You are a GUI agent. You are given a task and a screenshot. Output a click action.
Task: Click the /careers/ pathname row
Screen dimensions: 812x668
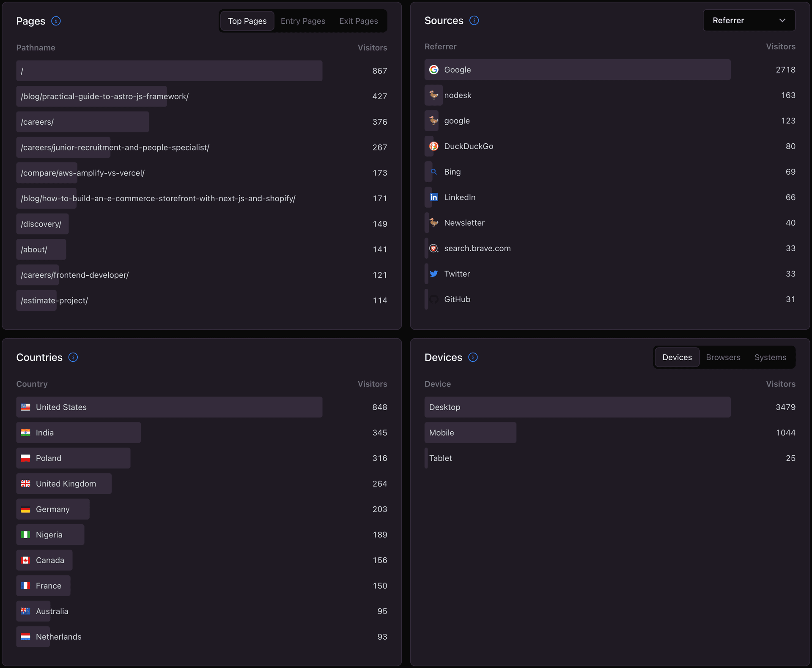(202, 121)
